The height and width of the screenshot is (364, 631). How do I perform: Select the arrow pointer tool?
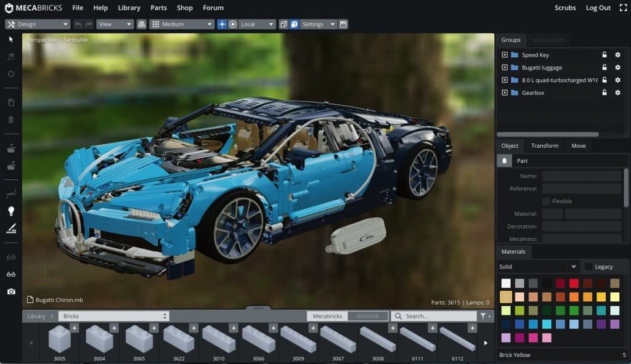tap(11, 39)
